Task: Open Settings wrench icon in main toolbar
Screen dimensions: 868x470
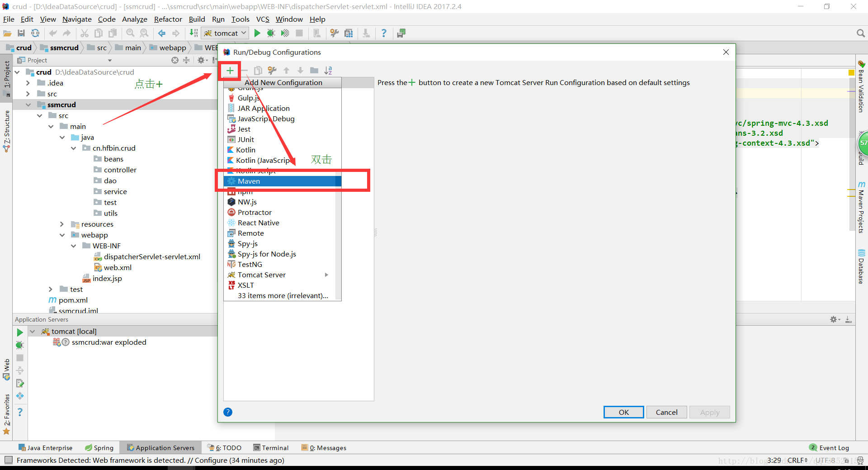Action: click(x=335, y=33)
